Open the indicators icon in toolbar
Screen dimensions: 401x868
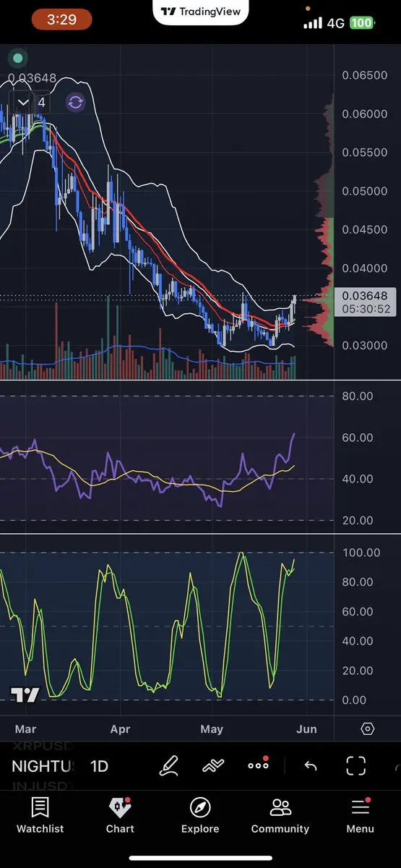tap(213, 766)
